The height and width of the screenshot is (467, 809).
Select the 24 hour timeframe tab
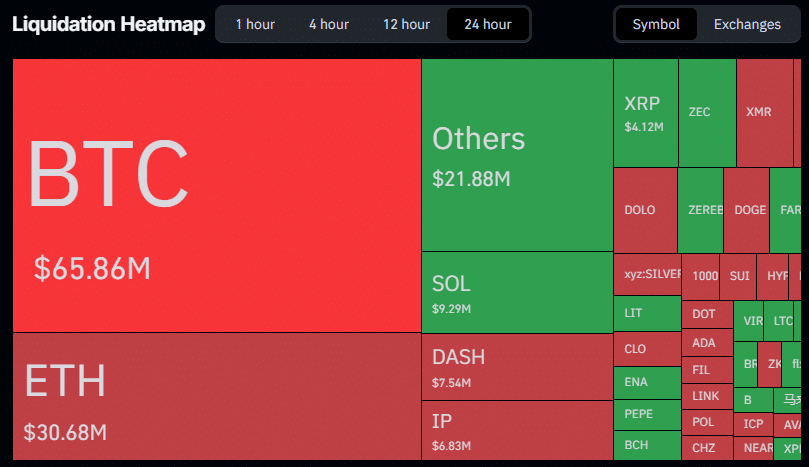487,24
